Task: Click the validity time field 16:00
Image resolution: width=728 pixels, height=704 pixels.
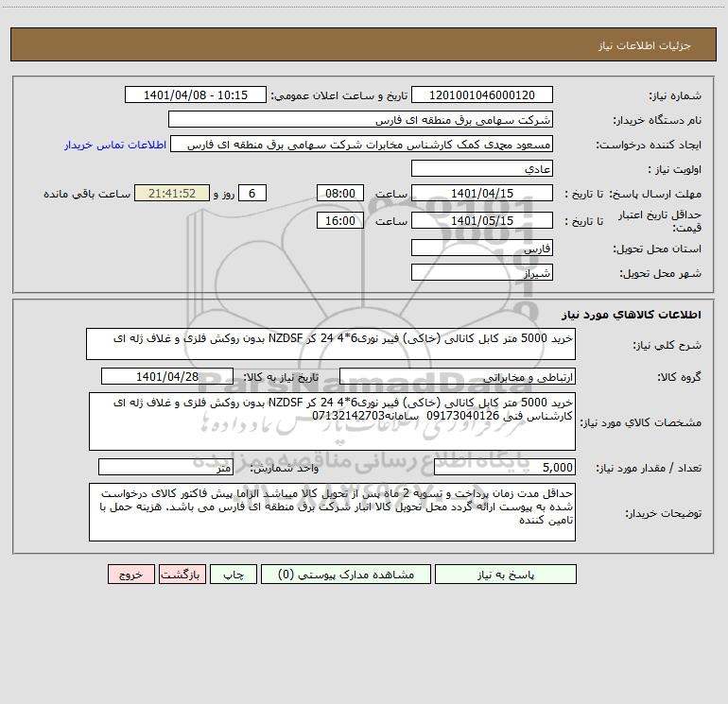Action: click(339, 220)
